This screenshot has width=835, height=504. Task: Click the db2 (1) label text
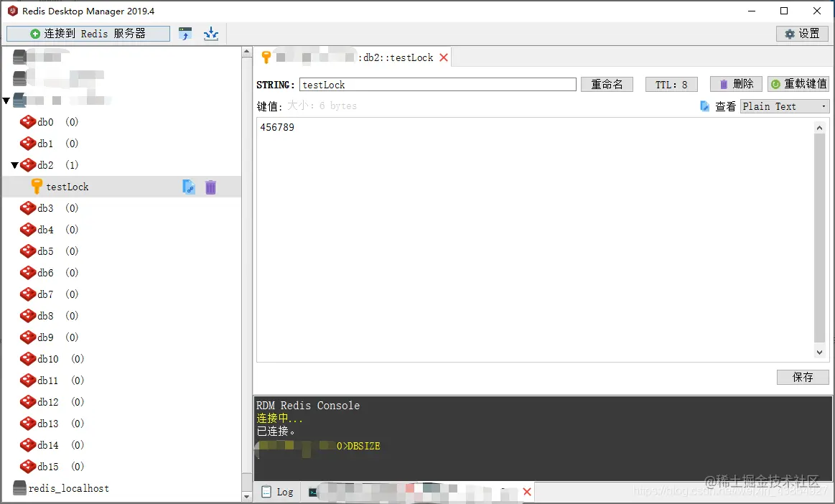point(58,165)
